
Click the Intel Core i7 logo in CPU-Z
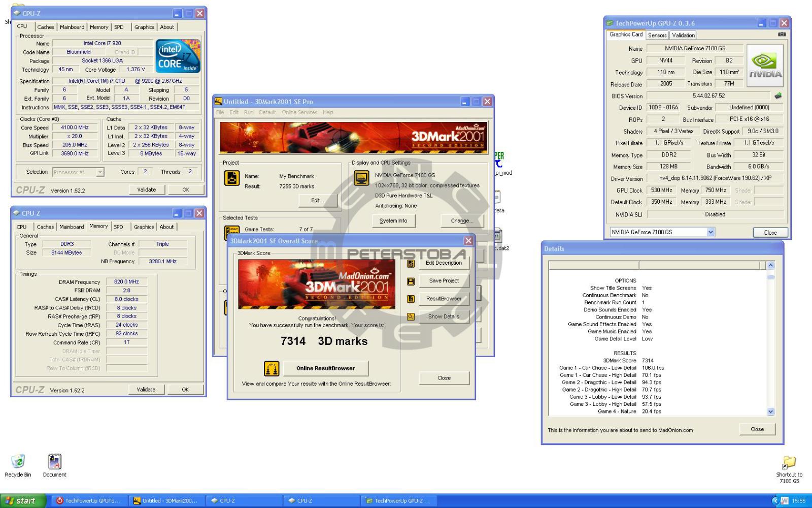coord(178,56)
